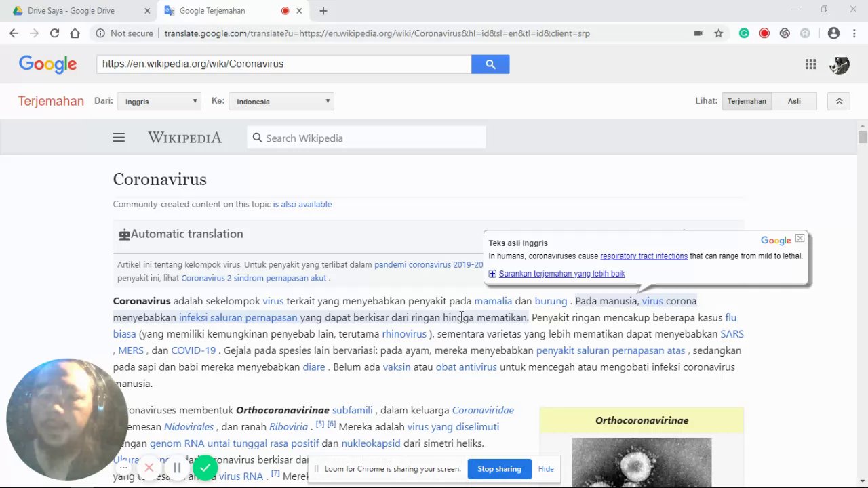Click the URL field in Google Translate
The width and height of the screenshot is (868, 488).
click(x=283, y=64)
